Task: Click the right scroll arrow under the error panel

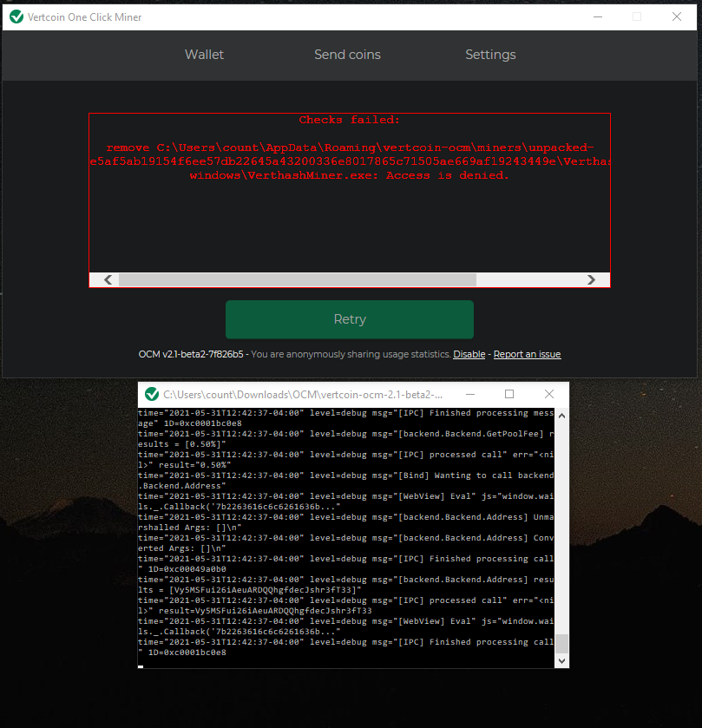Action: (592, 279)
